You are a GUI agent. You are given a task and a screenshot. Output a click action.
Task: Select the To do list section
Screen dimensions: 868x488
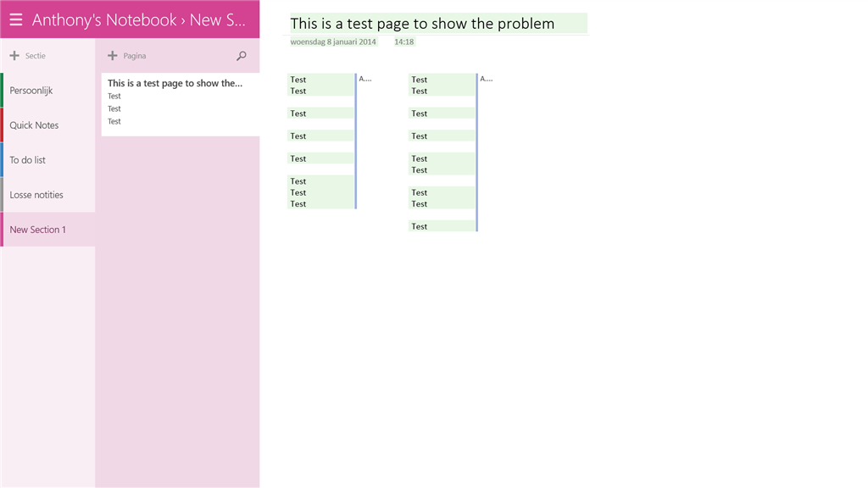[47, 160]
